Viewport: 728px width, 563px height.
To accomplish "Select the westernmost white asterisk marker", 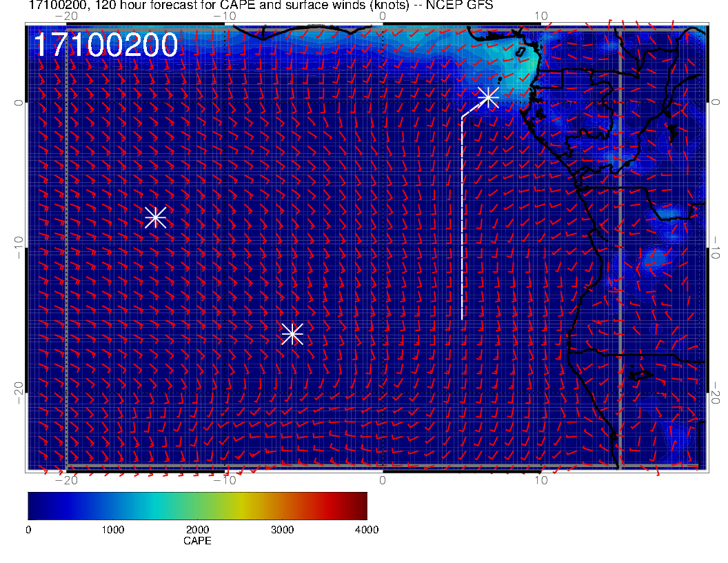I will (x=155, y=217).
